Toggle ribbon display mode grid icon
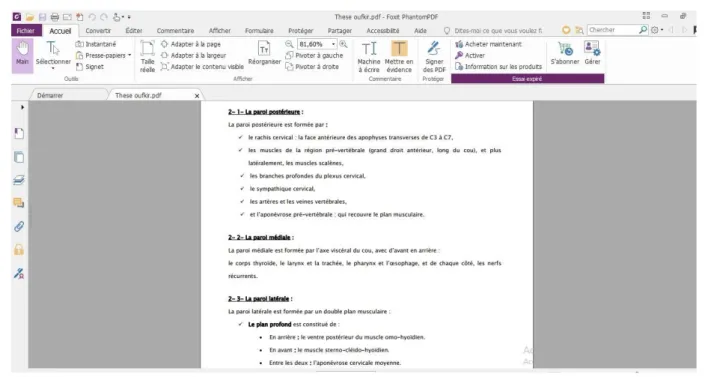 pyautogui.click(x=646, y=15)
